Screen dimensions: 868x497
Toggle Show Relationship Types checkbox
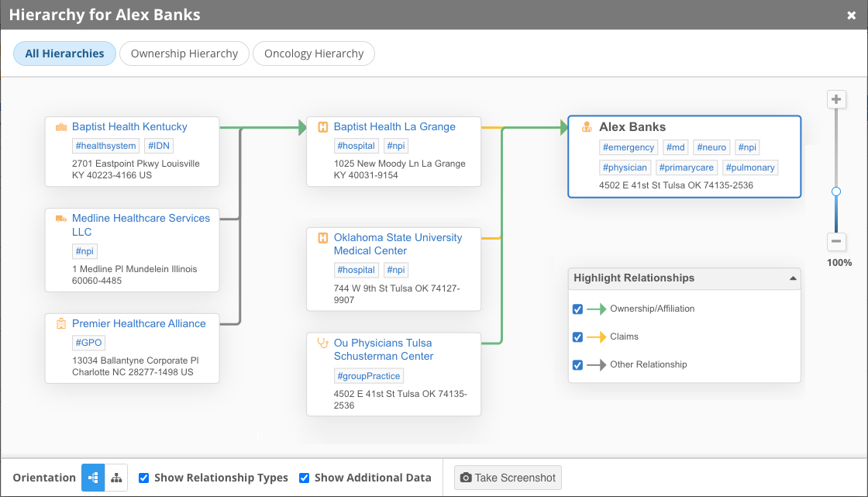tap(143, 478)
